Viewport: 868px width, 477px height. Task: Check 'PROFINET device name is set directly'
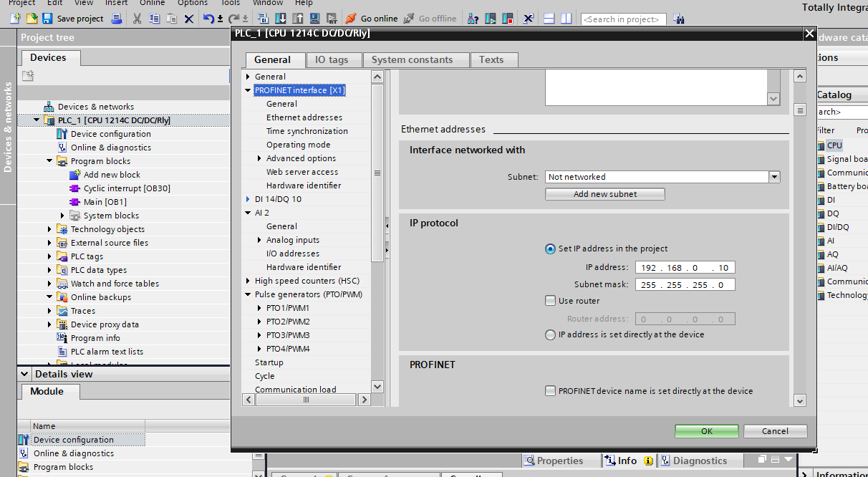pos(550,391)
